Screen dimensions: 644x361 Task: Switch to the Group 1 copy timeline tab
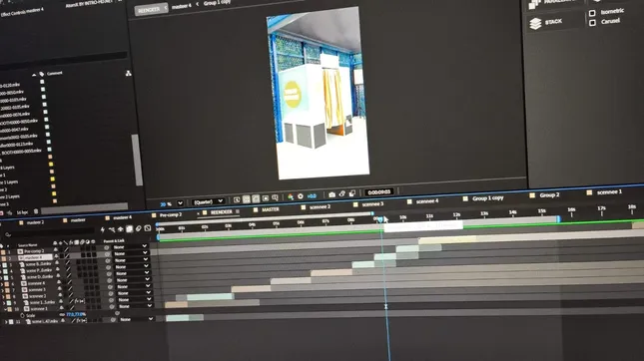click(487, 198)
